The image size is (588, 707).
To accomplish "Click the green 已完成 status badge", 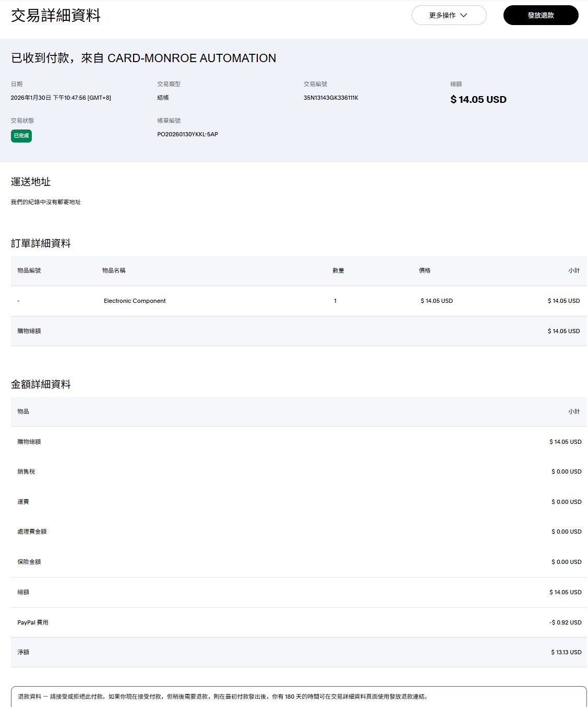I will [21, 136].
